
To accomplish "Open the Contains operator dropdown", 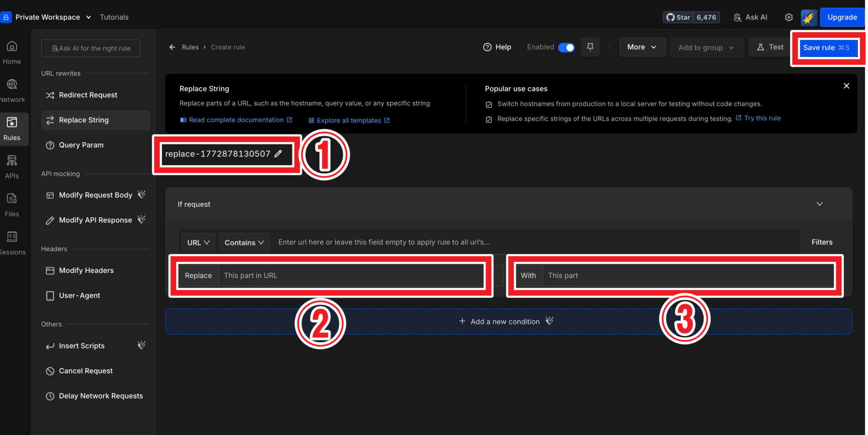I will click(x=244, y=242).
